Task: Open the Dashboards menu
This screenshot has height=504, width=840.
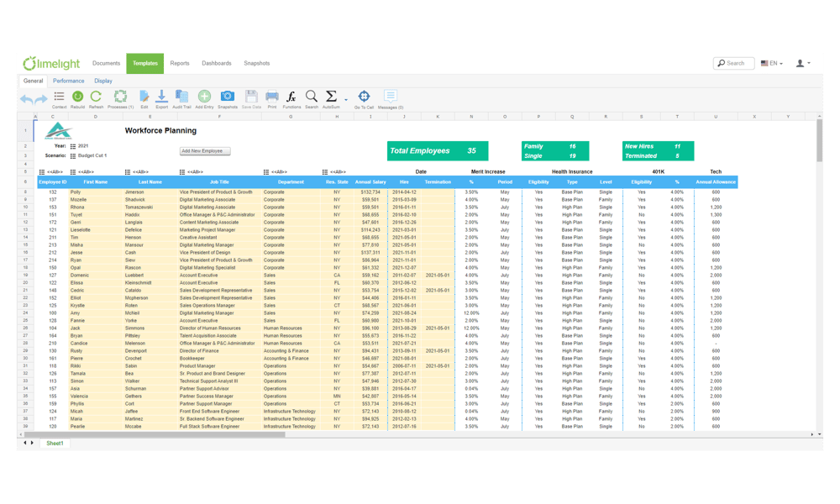Action: pos(217,63)
